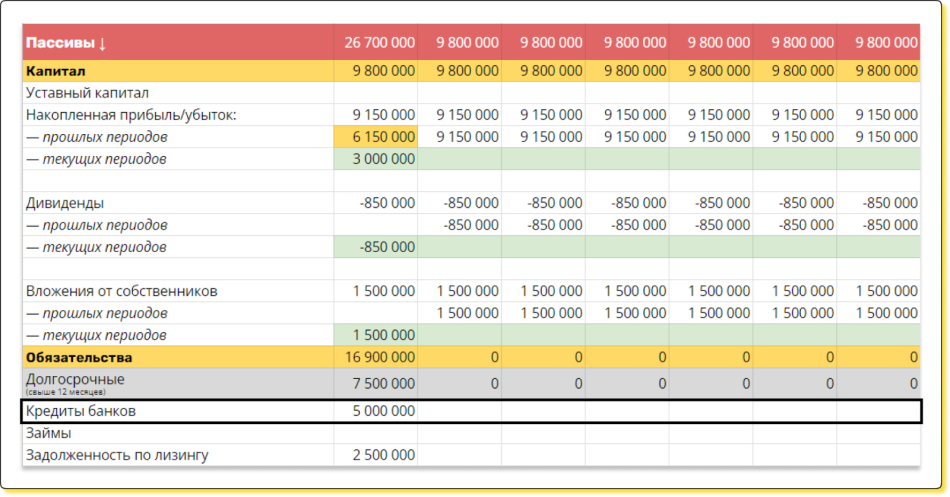Select the Вложения от собственников label
Viewport: 950px width, 497px height.
pos(122,291)
